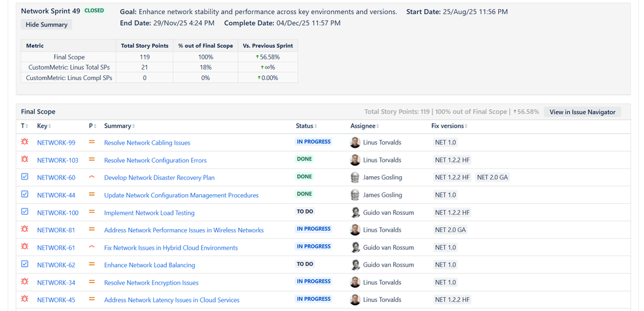Open issue key NETWORK-103
644x311 pixels.
point(57,160)
